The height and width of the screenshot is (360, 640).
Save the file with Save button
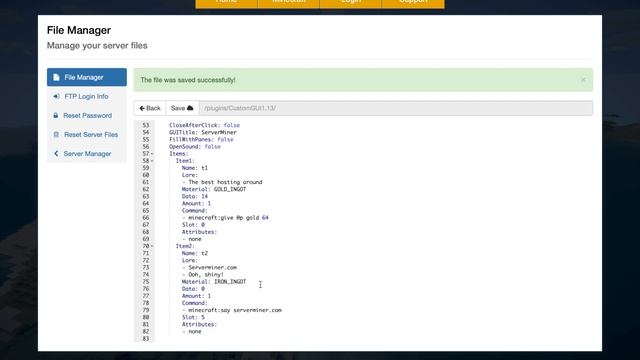(182, 108)
